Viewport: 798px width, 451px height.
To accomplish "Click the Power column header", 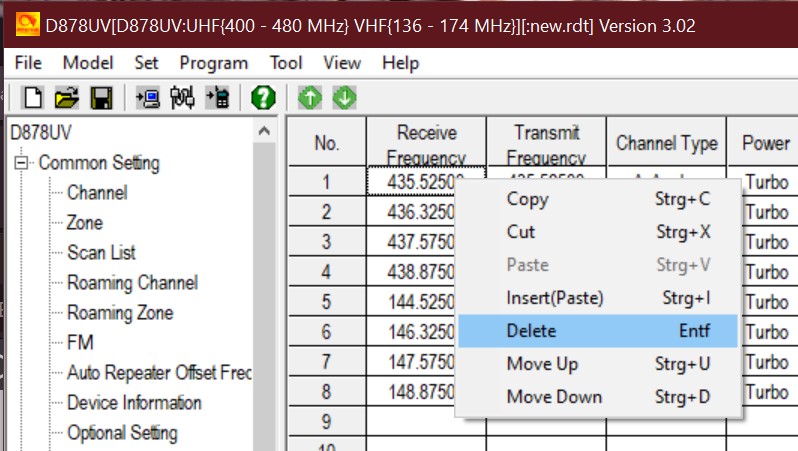I will point(763,143).
